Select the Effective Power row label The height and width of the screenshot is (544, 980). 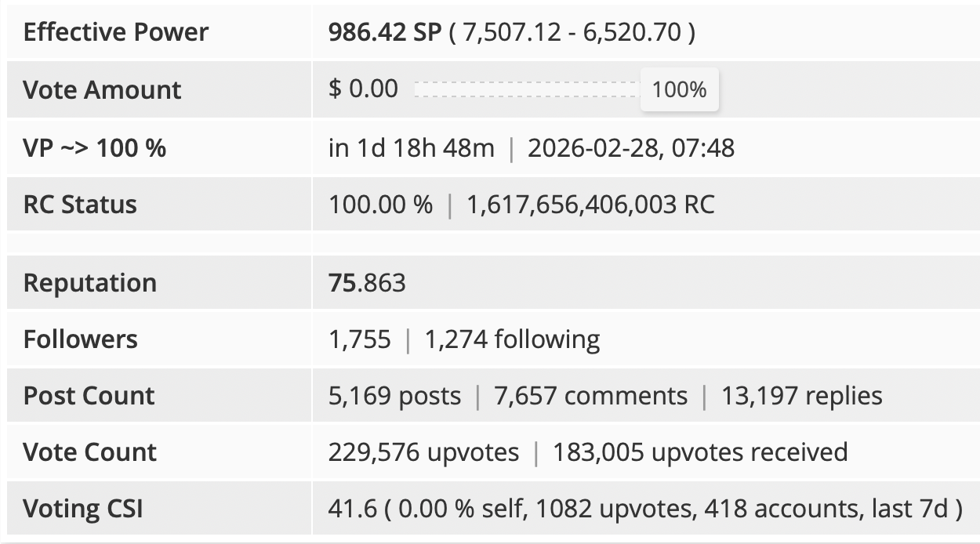tap(116, 32)
